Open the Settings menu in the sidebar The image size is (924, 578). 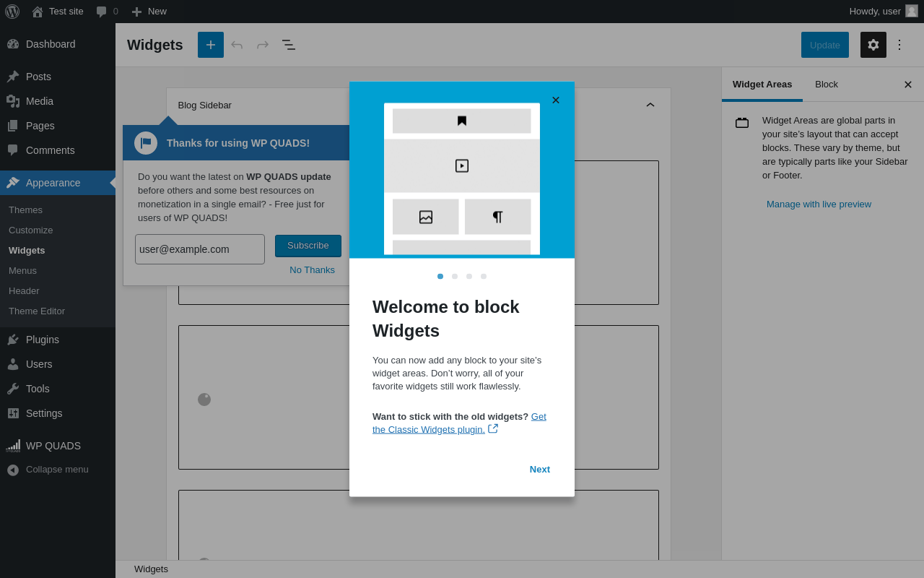point(58,413)
